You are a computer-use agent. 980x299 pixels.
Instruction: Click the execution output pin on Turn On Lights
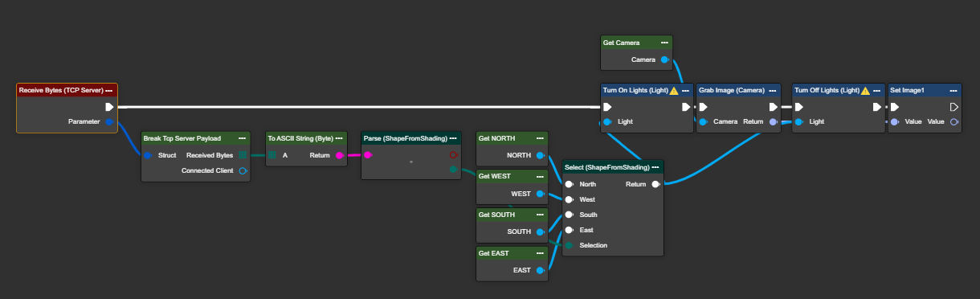pos(685,107)
